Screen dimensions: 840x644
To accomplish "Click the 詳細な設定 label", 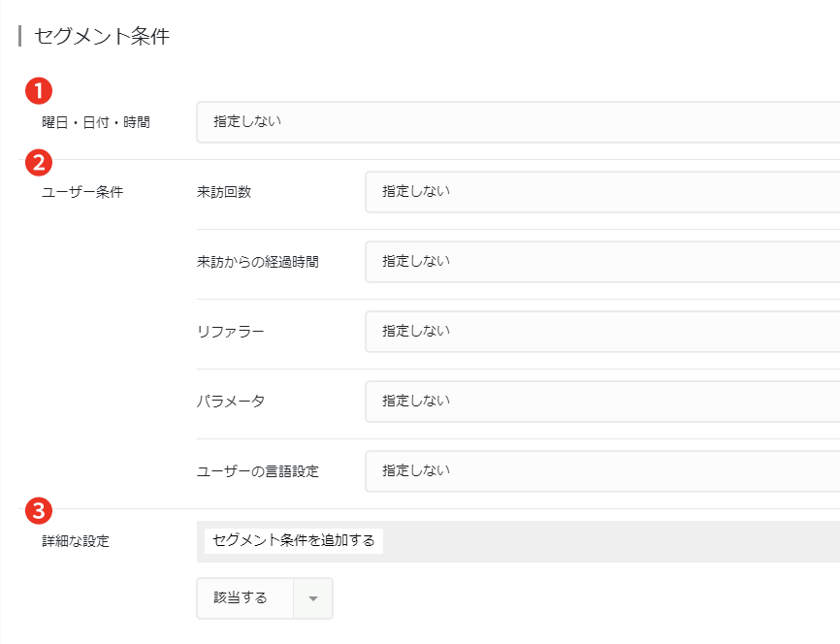I will (x=76, y=541).
